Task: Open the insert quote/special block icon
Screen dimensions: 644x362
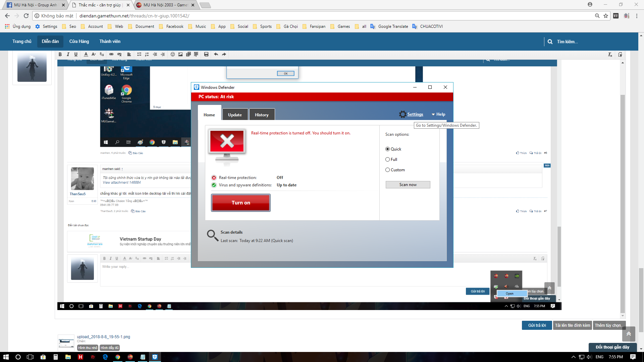Action: click(x=196, y=54)
